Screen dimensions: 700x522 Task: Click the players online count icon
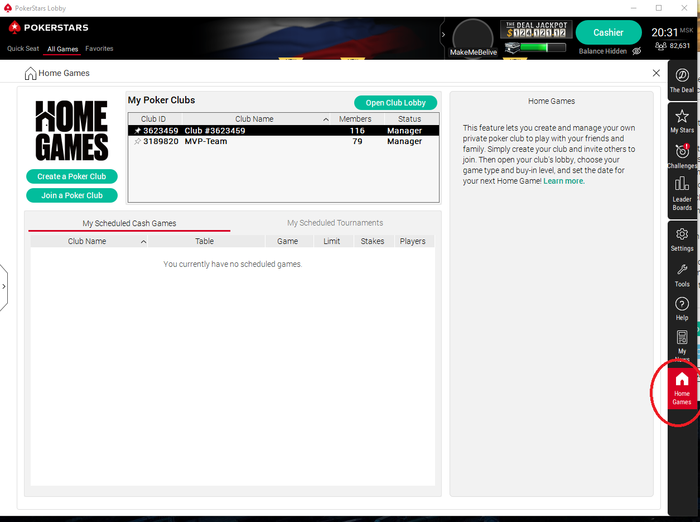coord(660,46)
